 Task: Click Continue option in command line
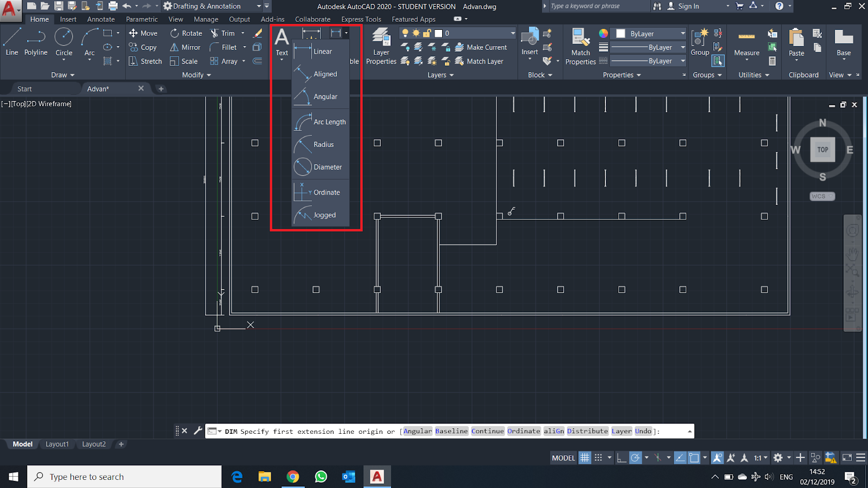pos(488,431)
